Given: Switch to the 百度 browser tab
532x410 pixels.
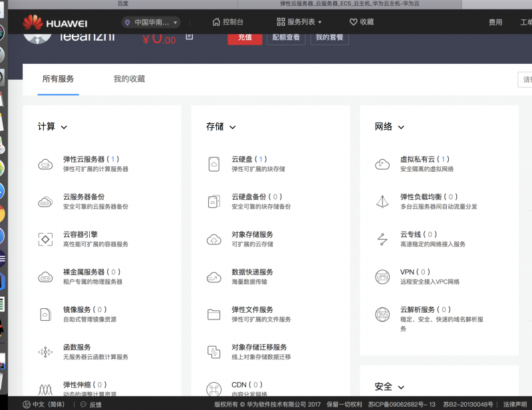Looking at the screenshot, I should (122, 4).
